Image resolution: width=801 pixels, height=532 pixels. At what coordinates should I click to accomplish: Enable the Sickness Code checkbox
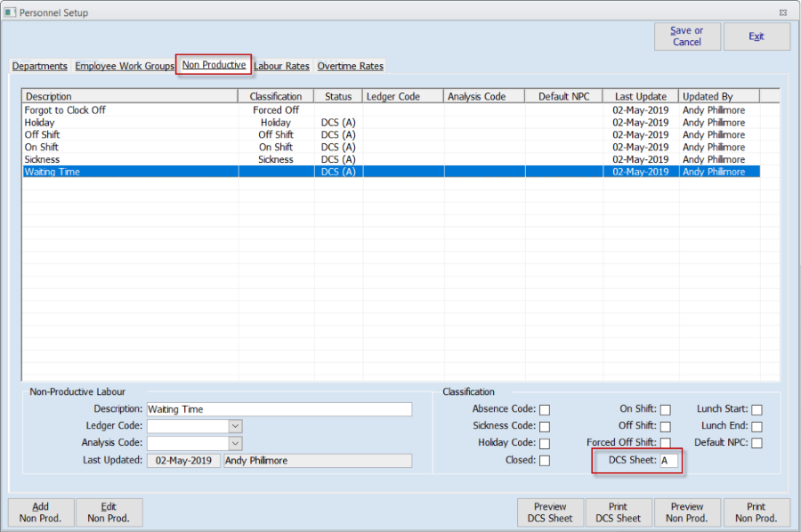tap(545, 427)
